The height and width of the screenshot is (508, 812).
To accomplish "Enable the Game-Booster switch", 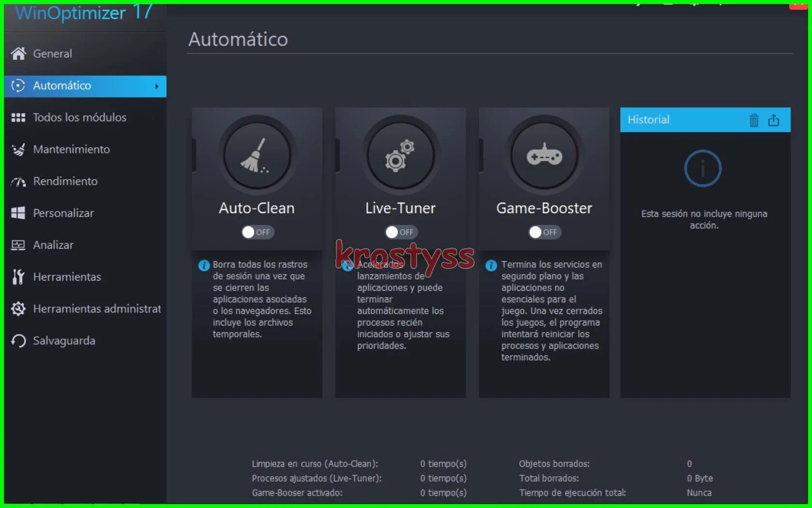I will point(545,232).
